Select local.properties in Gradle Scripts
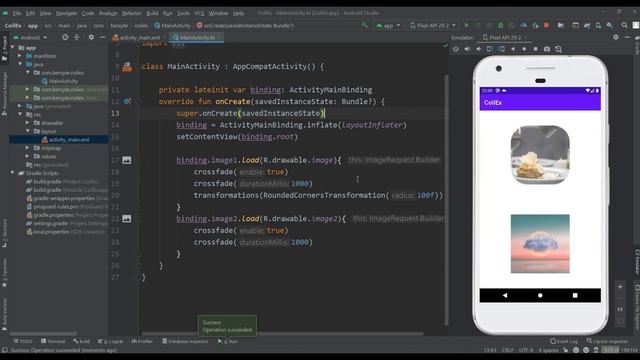This screenshot has width=640, height=360. click(51, 231)
